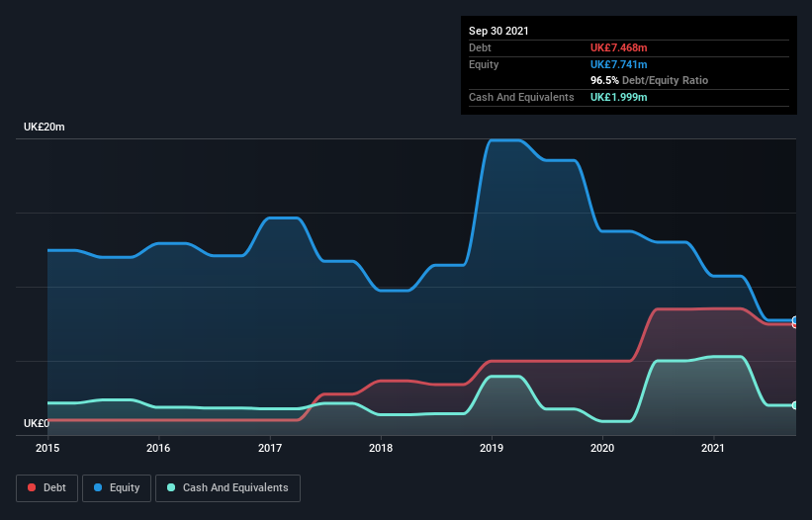Click the UK£7.468m debt value
Image resolution: width=812 pixels, height=520 pixels.
619,47
